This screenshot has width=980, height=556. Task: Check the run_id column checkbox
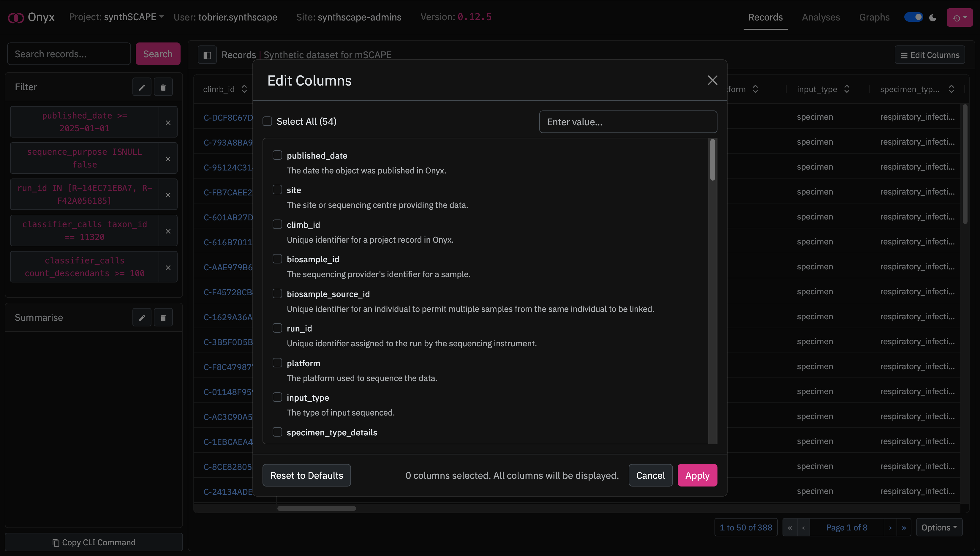[277, 328]
